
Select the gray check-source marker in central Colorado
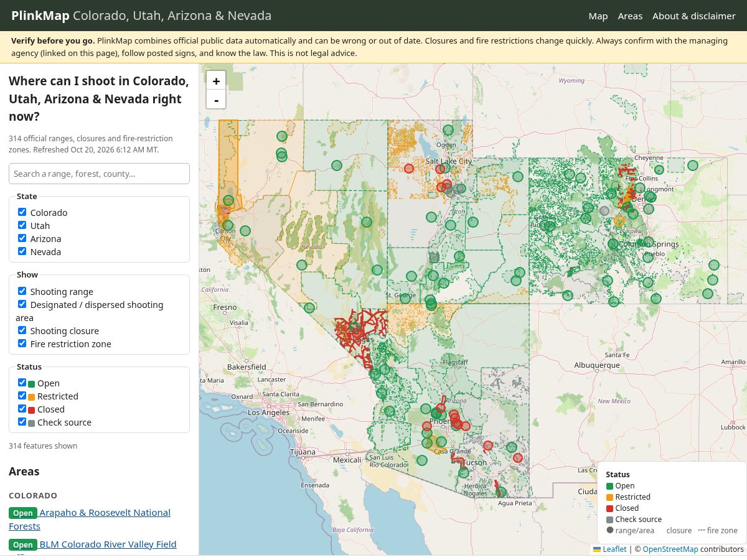(604, 211)
